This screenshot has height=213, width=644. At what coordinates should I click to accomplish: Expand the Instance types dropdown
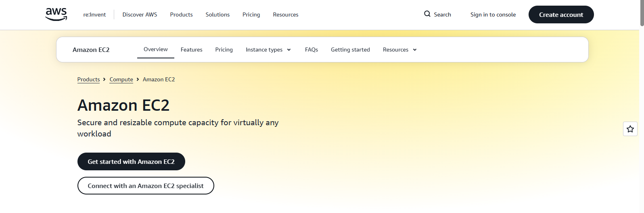tap(268, 50)
